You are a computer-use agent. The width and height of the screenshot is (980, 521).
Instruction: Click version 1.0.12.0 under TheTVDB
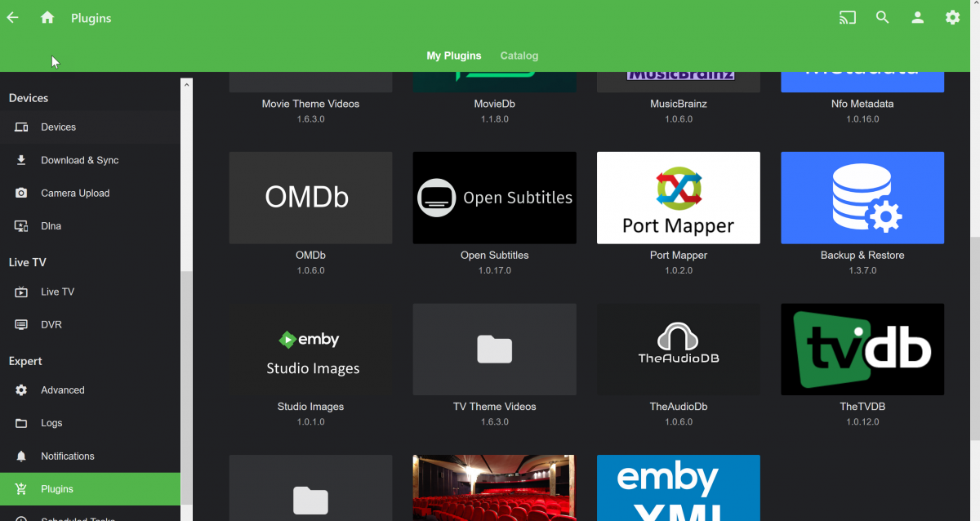tap(862, 422)
